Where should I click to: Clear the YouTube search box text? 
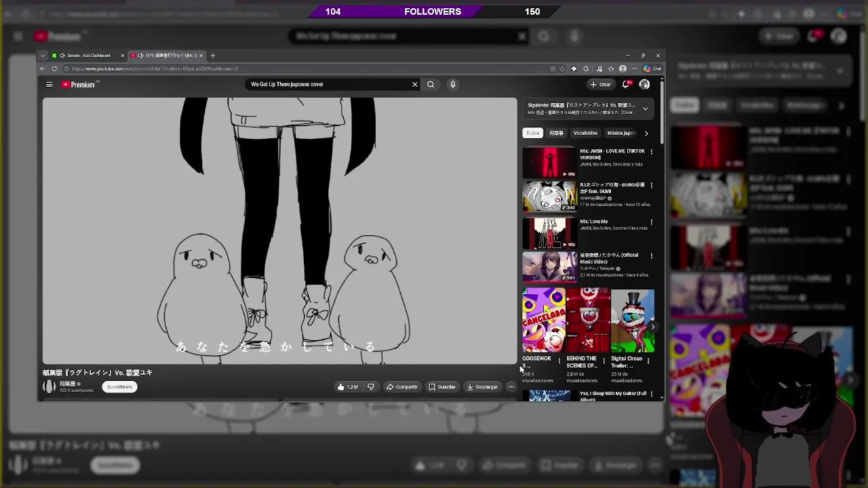click(x=414, y=85)
